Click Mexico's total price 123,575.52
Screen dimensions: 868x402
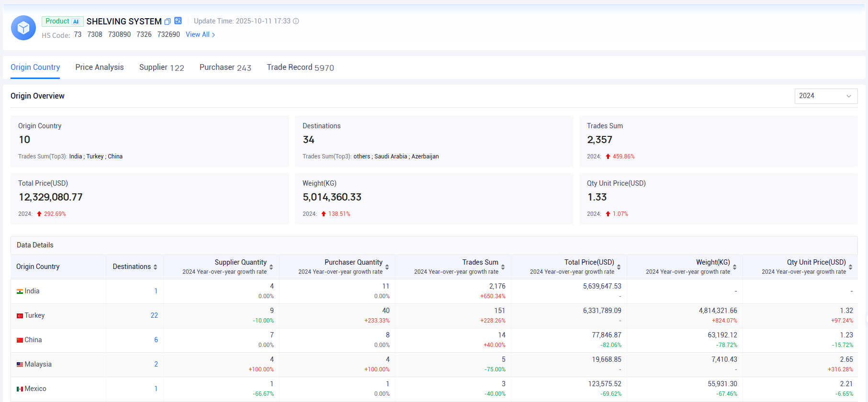(605, 384)
